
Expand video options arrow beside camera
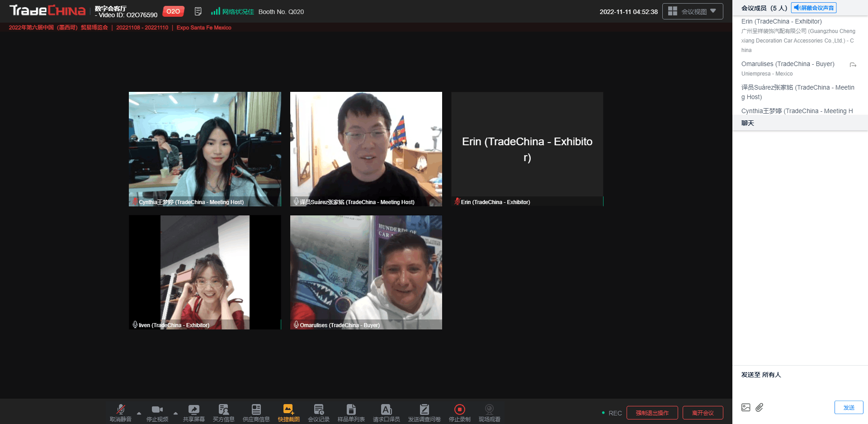[175, 413]
